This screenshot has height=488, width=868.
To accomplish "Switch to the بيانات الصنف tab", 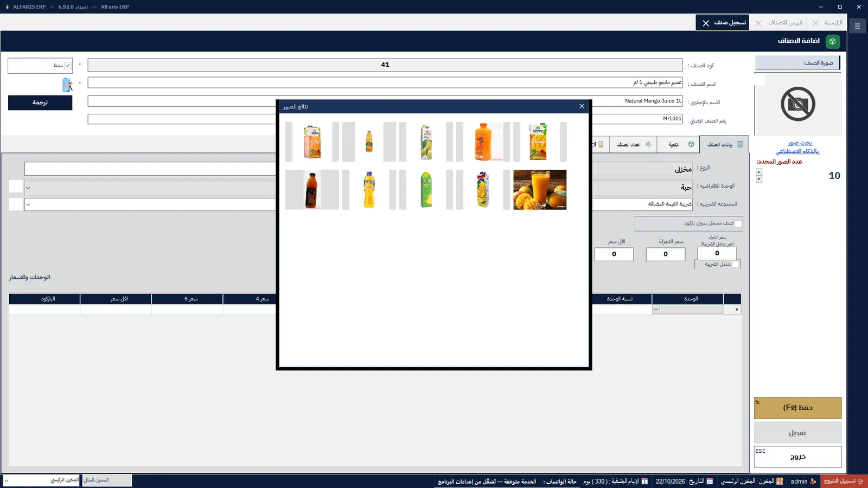I will [724, 145].
